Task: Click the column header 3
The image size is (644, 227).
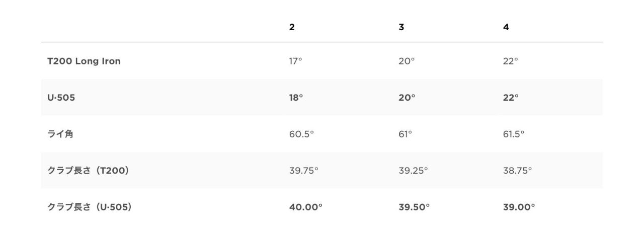Action: point(401,28)
